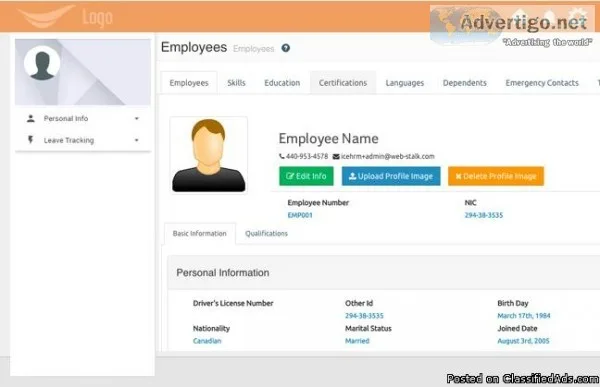
Task: Switch to the Emergency Contacts tab
Action: (x=542, y=83)
